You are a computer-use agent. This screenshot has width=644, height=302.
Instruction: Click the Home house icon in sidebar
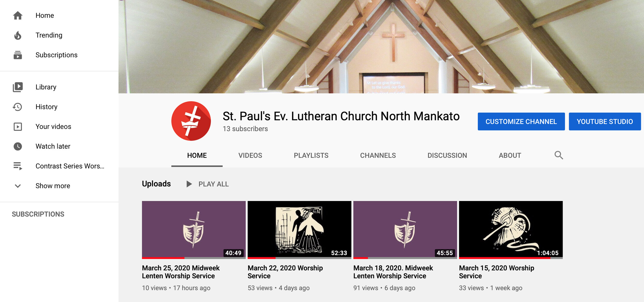(18, 15)
